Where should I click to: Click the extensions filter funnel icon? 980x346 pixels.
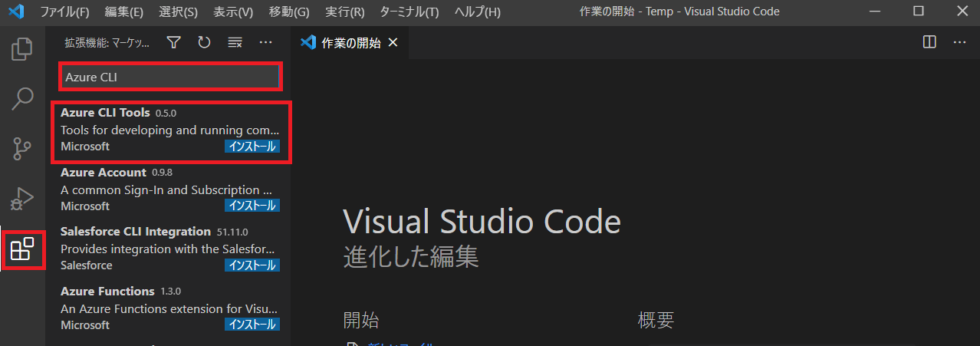click(174, 42)
